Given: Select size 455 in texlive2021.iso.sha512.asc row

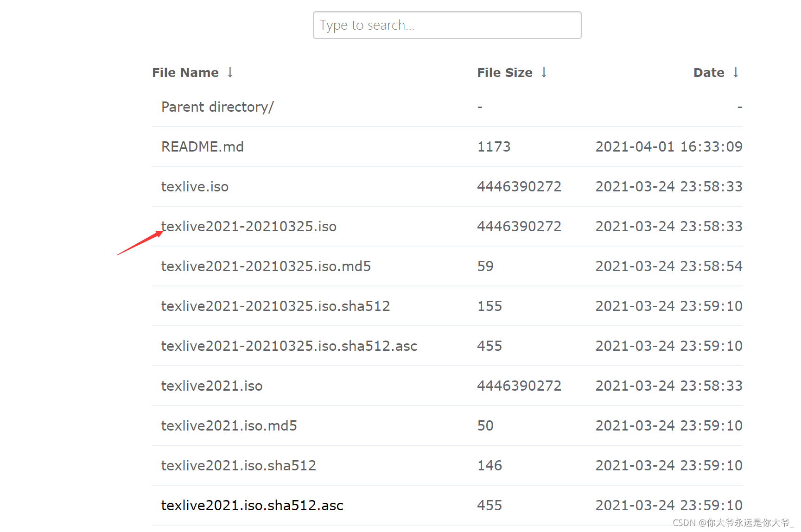Looking at the screenshot, I should coord(489,506).
